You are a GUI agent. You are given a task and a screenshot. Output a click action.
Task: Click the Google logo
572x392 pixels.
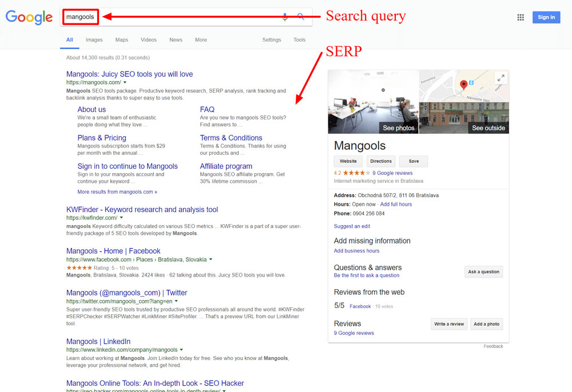click(29, 17)
